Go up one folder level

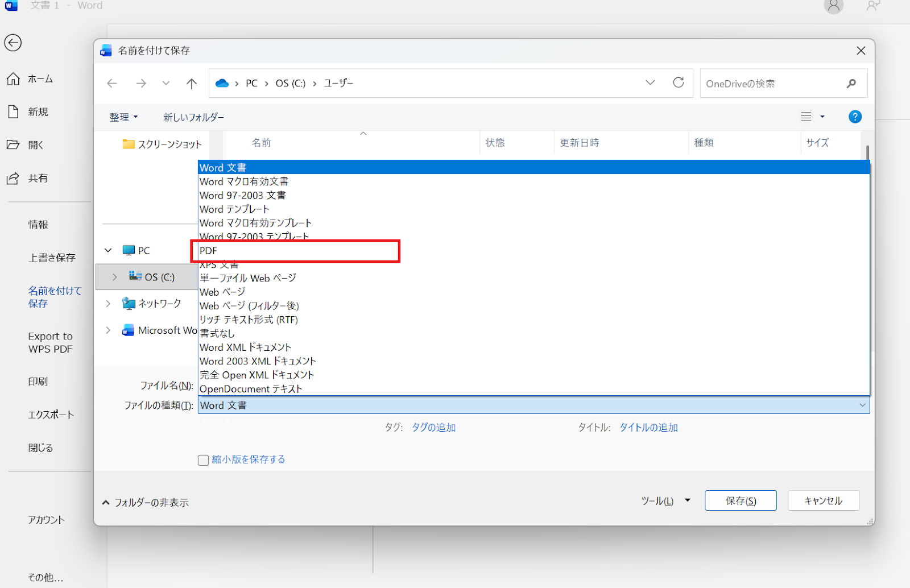[192, 83]
